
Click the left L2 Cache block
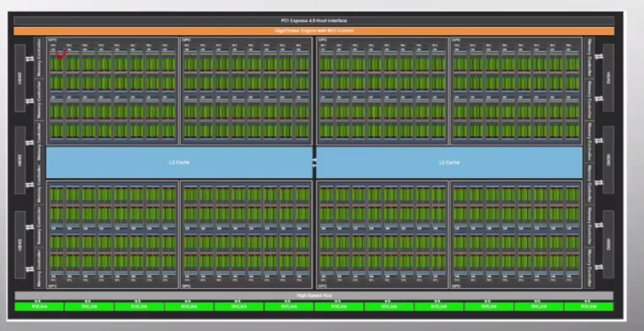click(179, 162)
